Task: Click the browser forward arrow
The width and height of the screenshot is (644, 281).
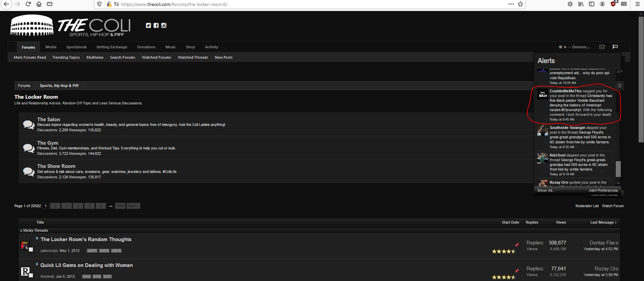Action: (17, 4)
